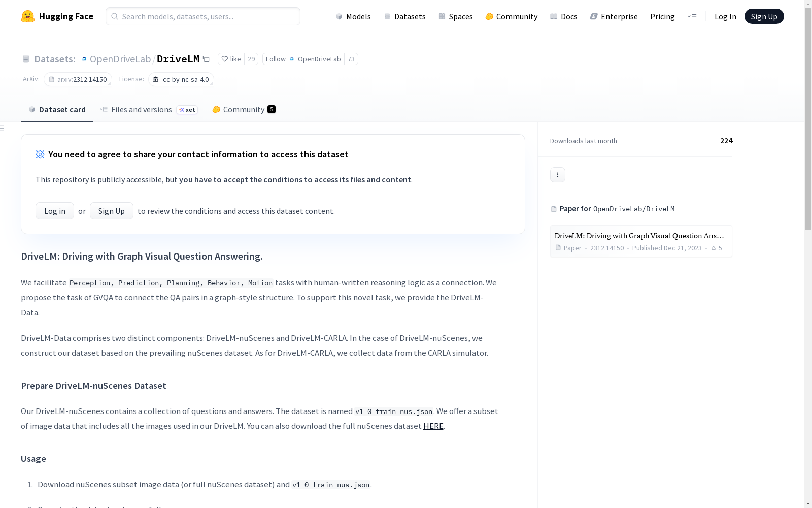Screen dimensions: 812x508
Task: Click the OpenDriveLab owner link
Action: click(x=120, y=59)
